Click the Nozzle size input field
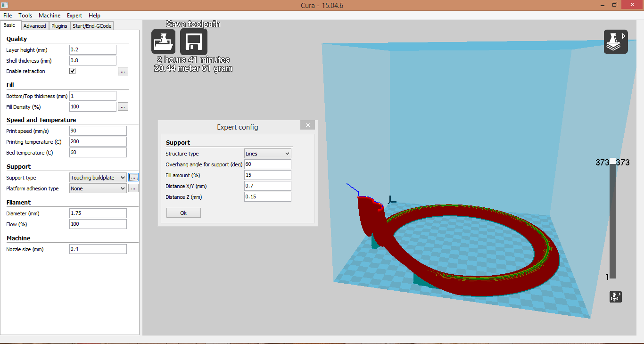 [x=98, y=249]
